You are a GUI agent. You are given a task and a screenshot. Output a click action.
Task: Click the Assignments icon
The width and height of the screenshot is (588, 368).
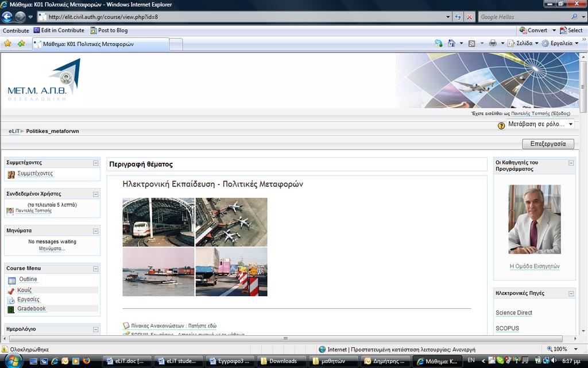coord(11,300)
